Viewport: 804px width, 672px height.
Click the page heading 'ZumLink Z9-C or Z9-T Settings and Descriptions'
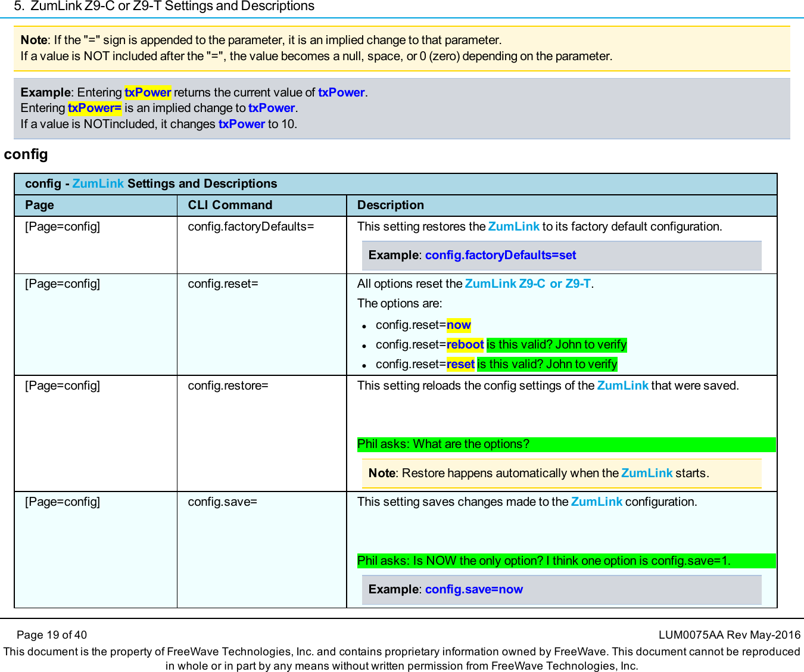pos(172,7)
